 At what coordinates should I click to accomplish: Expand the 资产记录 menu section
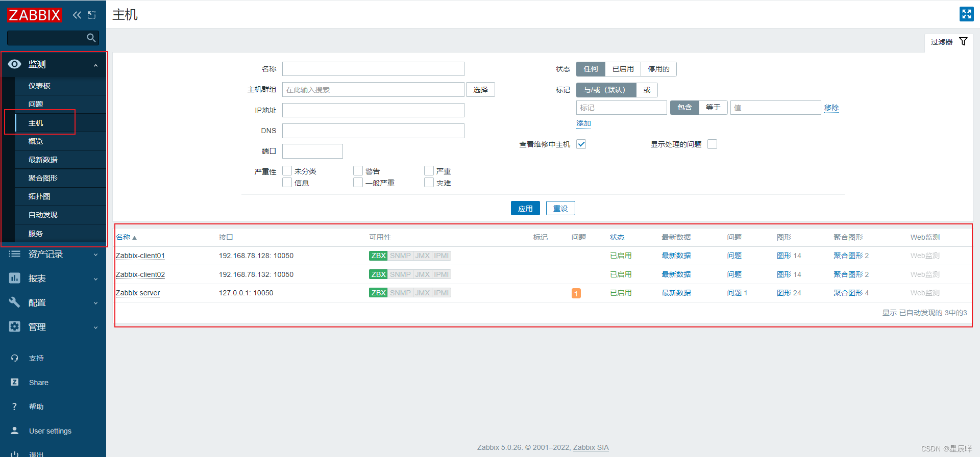(x=95, y=255)
